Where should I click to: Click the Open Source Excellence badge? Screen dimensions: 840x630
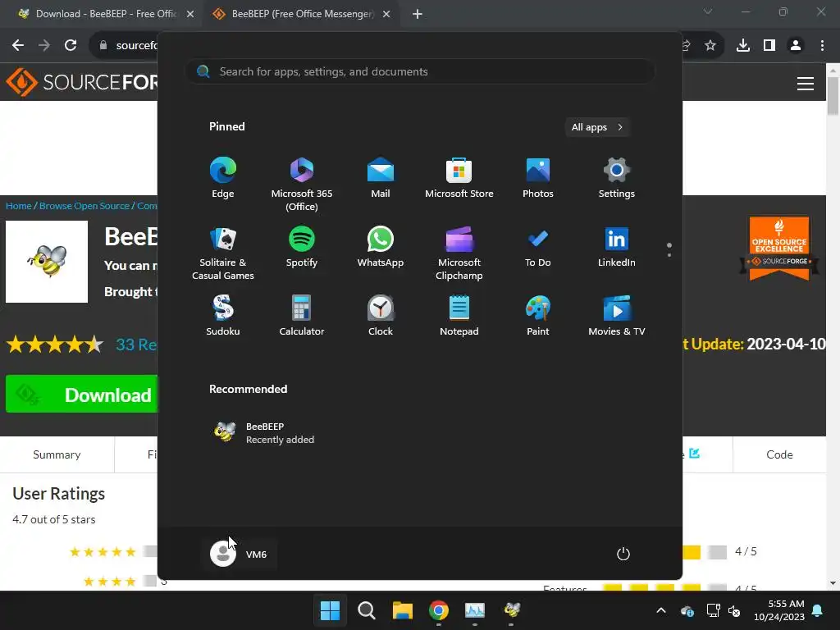[779, 248]
